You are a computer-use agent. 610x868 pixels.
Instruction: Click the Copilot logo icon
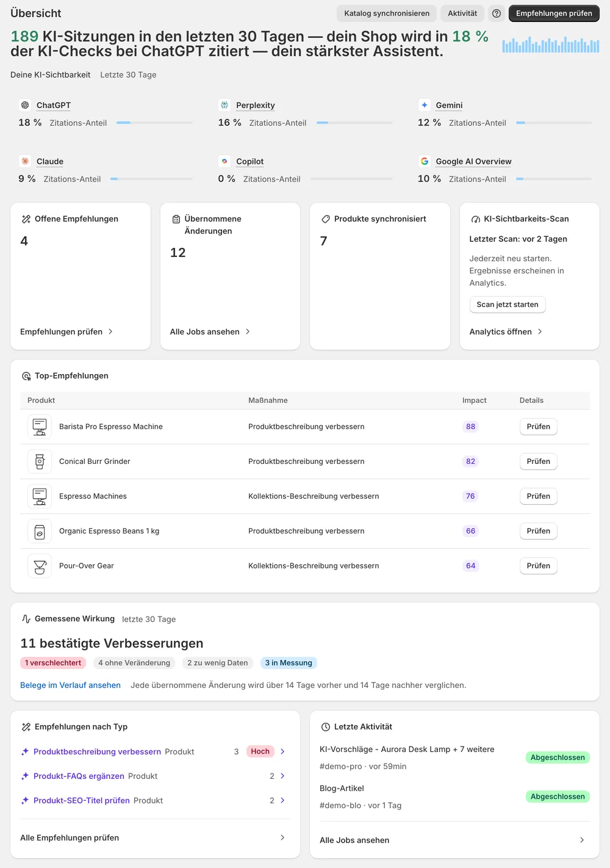point(224,161)
